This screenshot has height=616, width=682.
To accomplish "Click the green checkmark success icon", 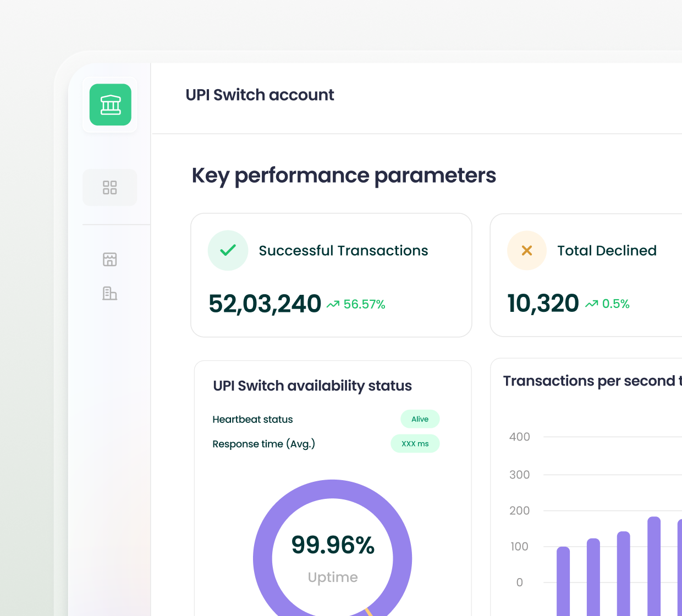I will [x=228, y=250].
